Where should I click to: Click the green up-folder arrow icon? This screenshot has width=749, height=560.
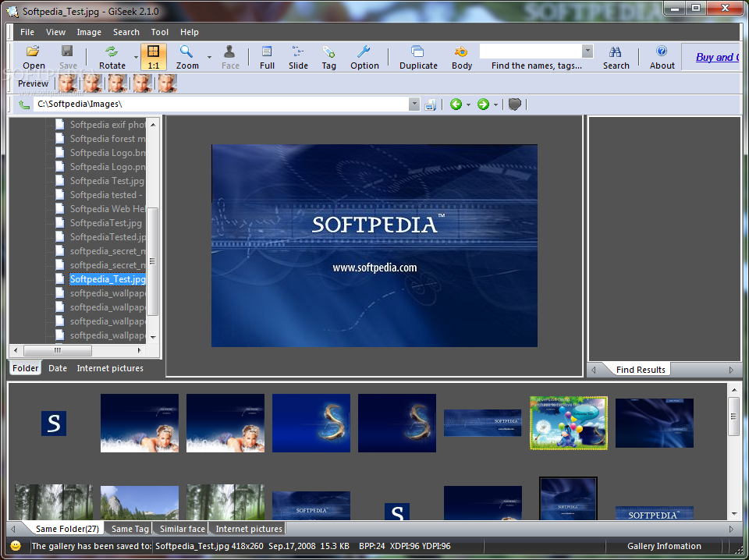[x=23, y=104]
